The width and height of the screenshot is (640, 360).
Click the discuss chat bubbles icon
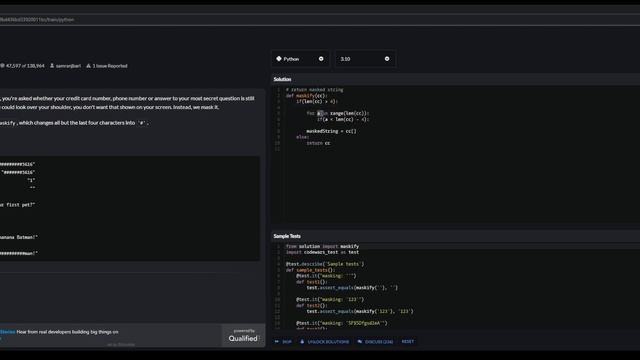tap(360, 342)
